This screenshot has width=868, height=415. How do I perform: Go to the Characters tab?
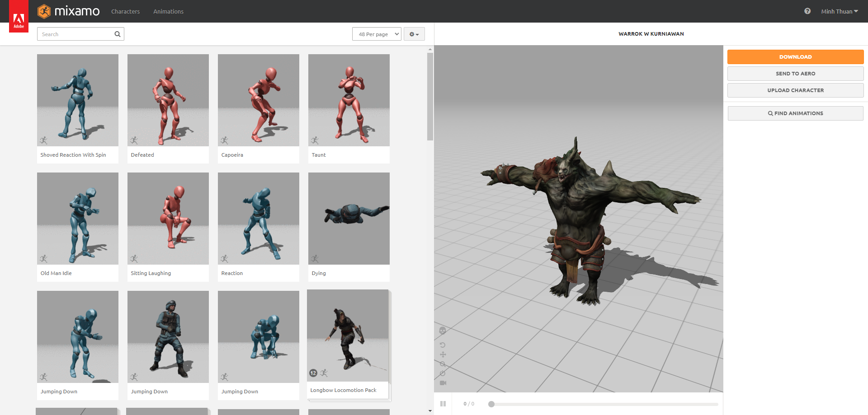tap(125, 11)
